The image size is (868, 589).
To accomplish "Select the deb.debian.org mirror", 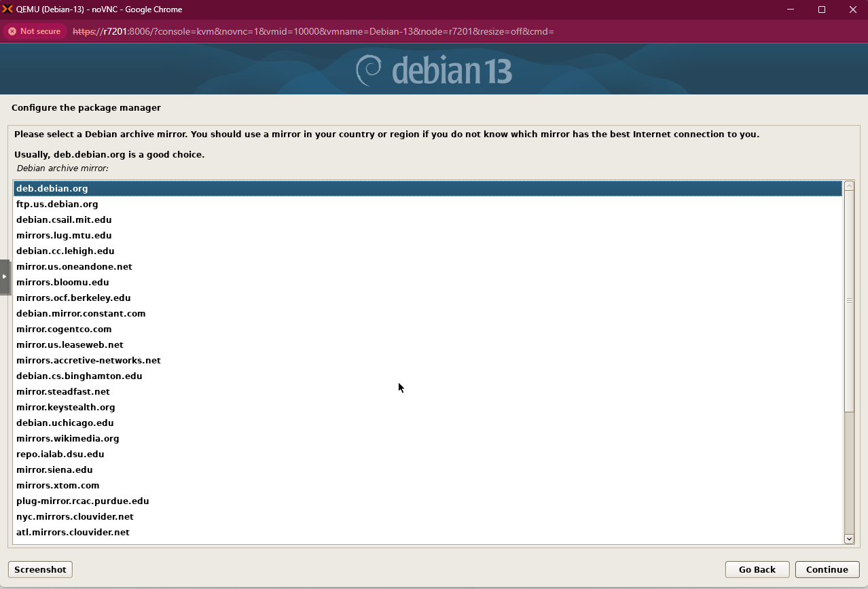I will pyautogui.click(x=52, y=188).
